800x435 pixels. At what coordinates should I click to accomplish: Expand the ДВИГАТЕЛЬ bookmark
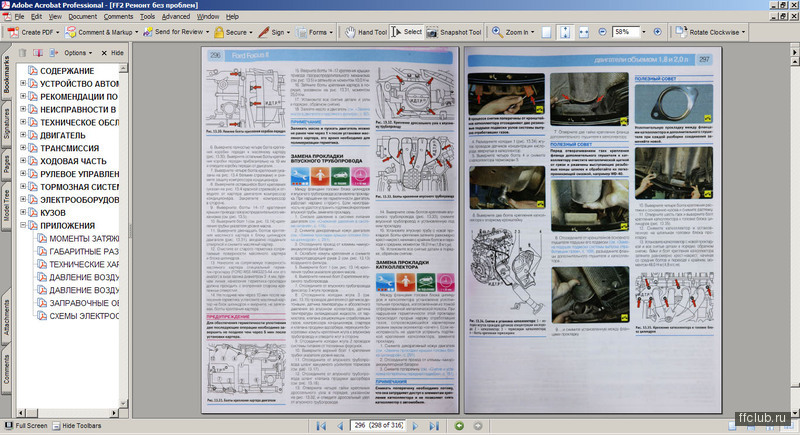tap(23, 135)
